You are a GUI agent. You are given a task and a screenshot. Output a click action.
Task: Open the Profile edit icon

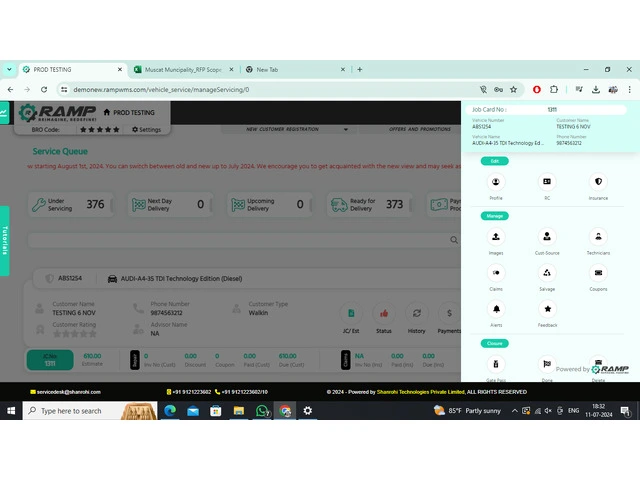click(x=496, y=182)
